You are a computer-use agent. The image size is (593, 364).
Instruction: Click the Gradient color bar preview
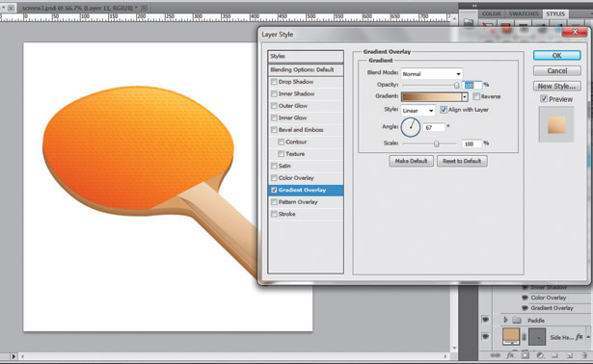[432, 97]
